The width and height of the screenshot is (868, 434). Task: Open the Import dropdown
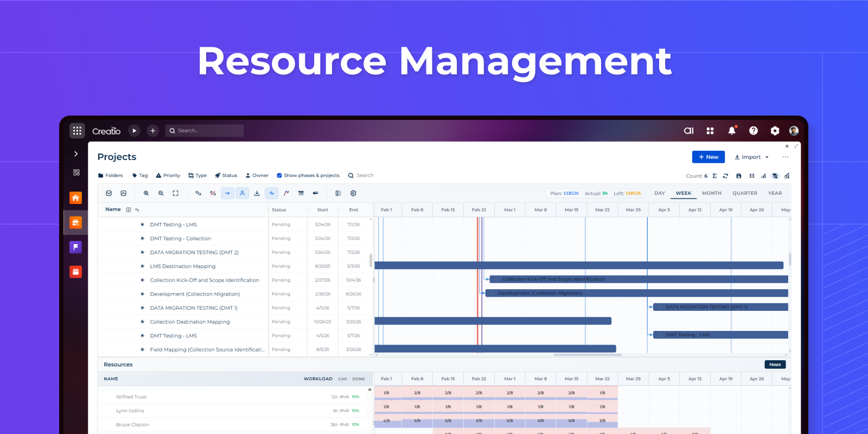click(752, 157)
